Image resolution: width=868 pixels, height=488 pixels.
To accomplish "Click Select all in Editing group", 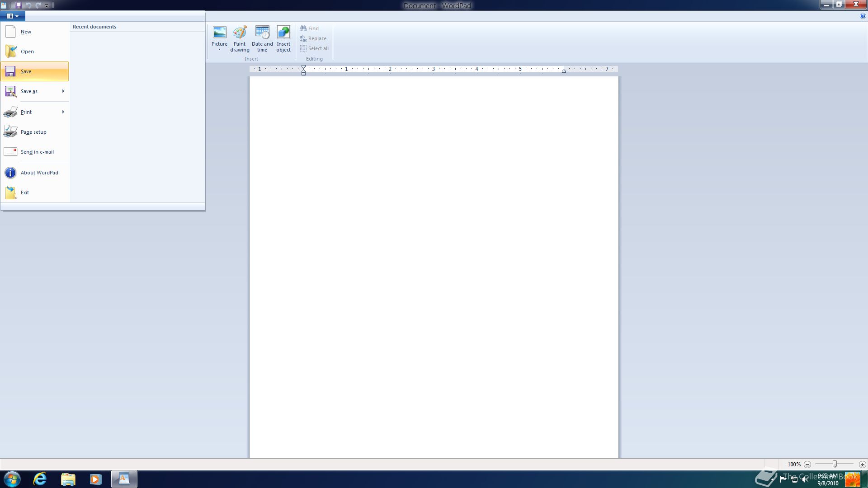I will click(x=315, y=48).
